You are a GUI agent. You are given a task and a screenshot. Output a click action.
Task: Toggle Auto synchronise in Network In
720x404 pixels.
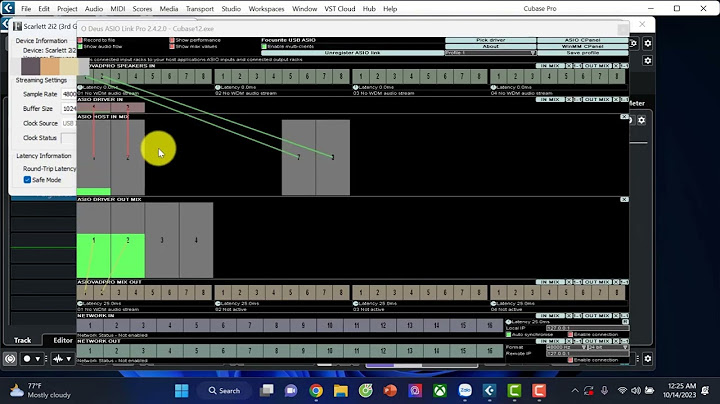pos(508,335)
